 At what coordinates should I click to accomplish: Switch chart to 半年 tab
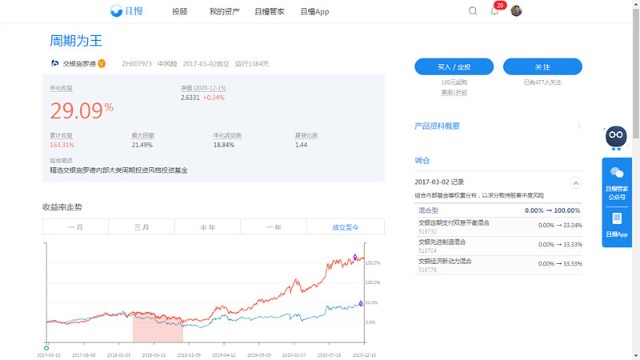click(x=207, y=227)
